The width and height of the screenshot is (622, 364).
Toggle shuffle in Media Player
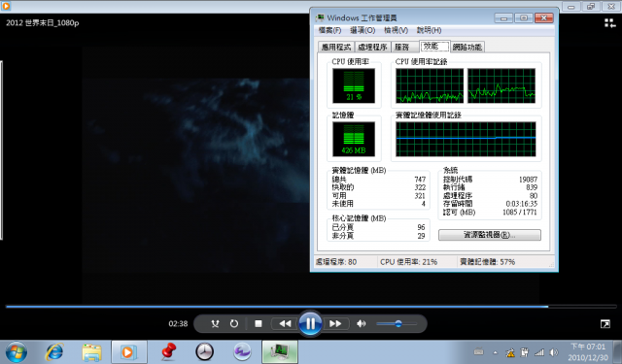215,323
